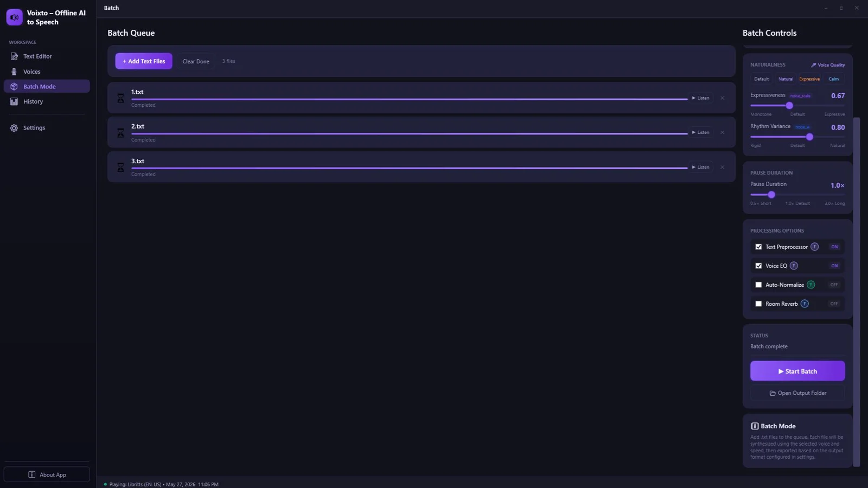Click the 2.txt file name
This screenshot has width=868, height=488.
point(138,126)
